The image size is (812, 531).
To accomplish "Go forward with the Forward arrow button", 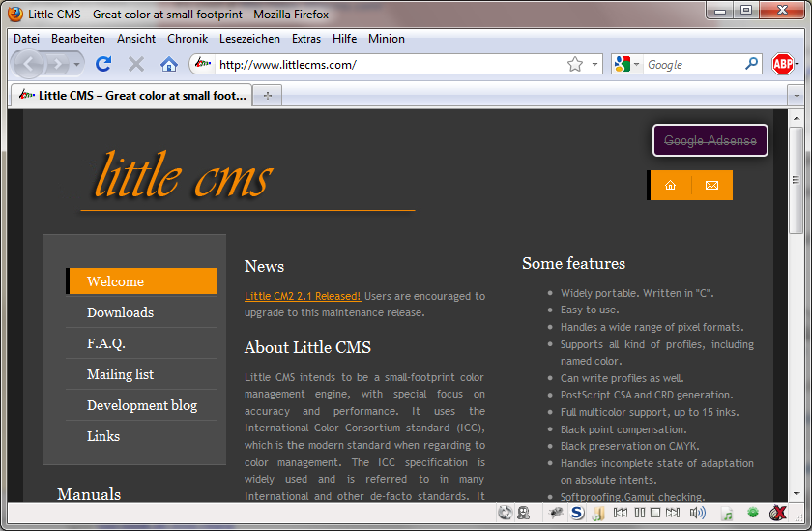I will 58,64.
